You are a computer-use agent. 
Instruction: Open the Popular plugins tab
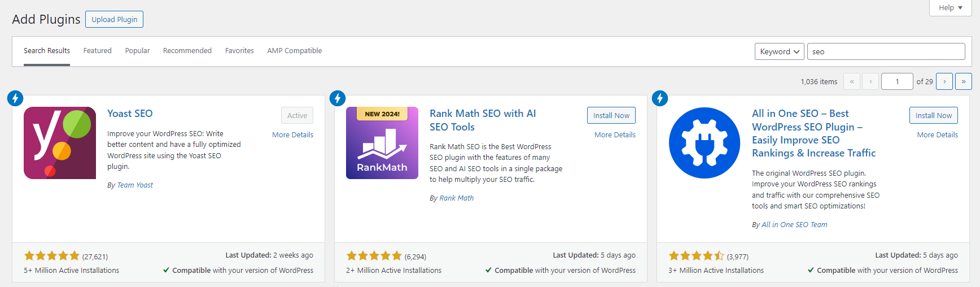point(137,51)
